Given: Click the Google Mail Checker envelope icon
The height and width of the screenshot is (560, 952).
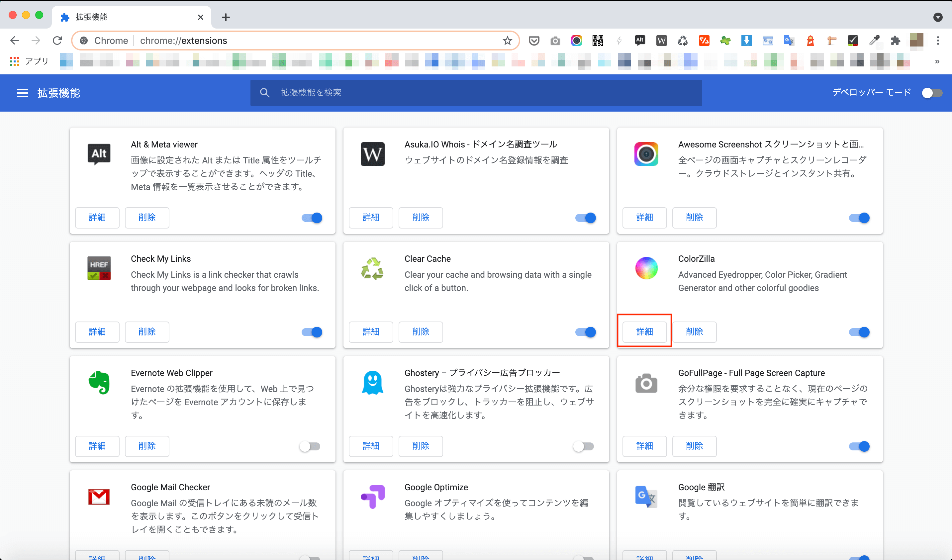Looking at the screenshot, I should pos(99,497).
